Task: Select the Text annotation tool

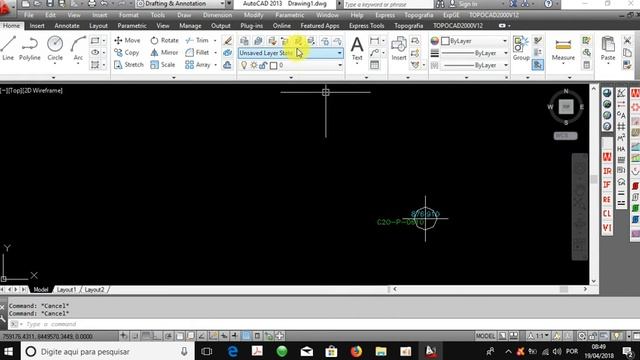Action: (357, 48)
